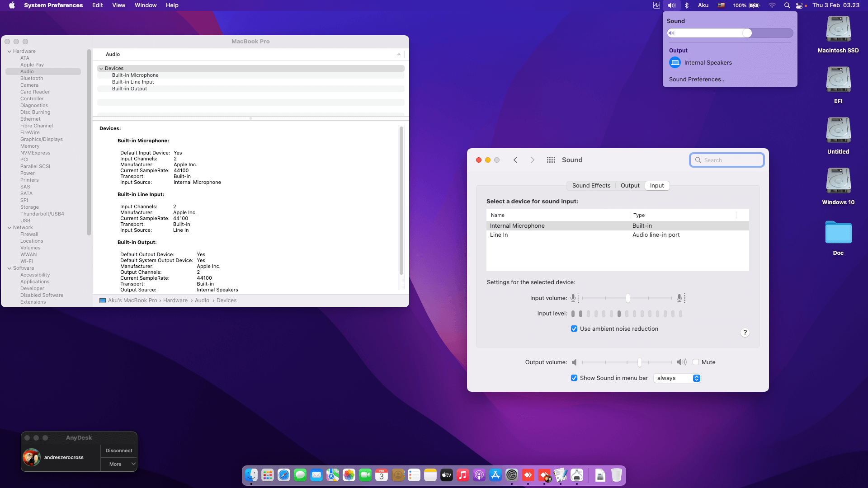
Task: Click the Bluetooth icon in the menu bar
Action: pyautogui.click(x=687, y=5)
